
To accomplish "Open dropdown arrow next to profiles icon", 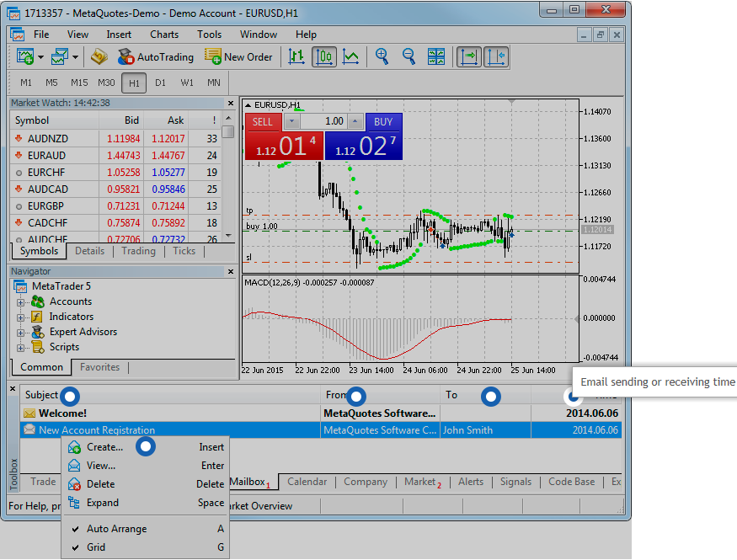I will [x=75, y=57].
